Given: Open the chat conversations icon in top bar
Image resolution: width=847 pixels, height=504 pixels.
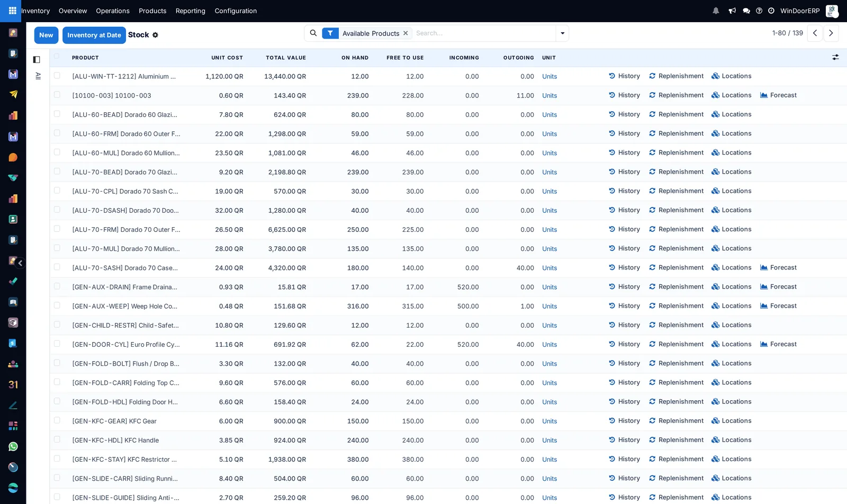Looking at the screenshot, I should pos(746,11).
